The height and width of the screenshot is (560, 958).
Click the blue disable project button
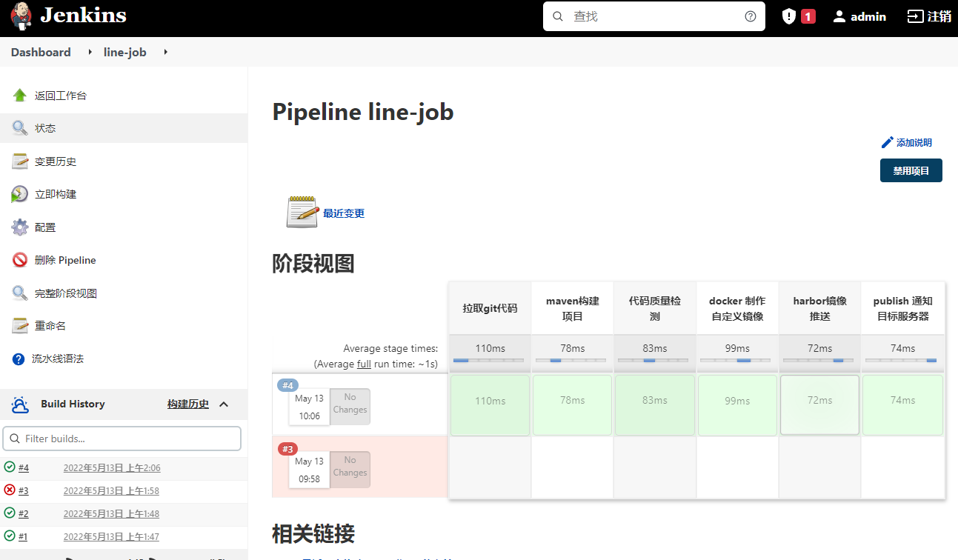coord(911,170)
